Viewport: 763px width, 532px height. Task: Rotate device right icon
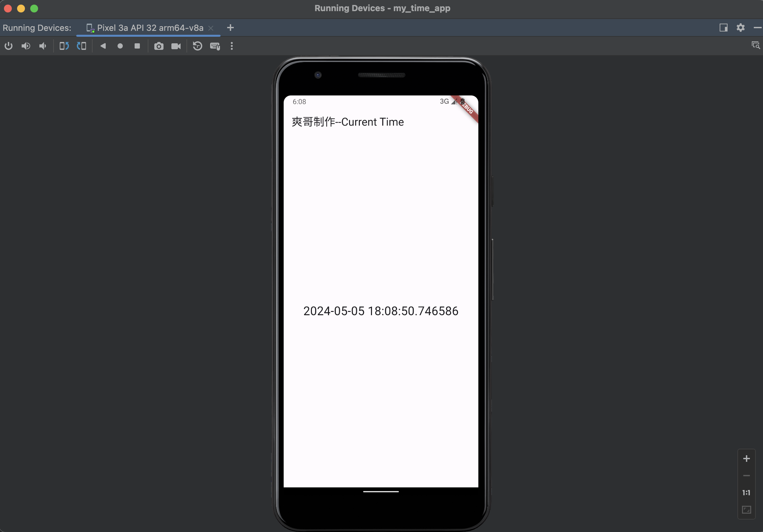pos(81,46)
